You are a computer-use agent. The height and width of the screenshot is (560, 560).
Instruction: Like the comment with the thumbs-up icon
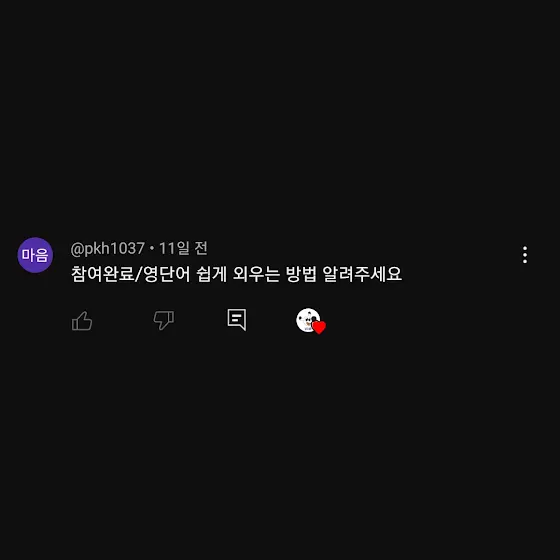coord(82,321)
